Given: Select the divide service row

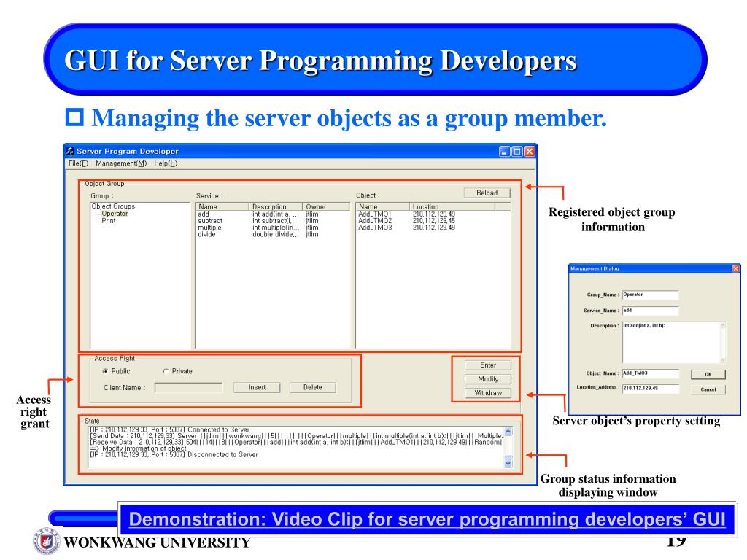Looking at the screenshot, I should tap(272, 234).
